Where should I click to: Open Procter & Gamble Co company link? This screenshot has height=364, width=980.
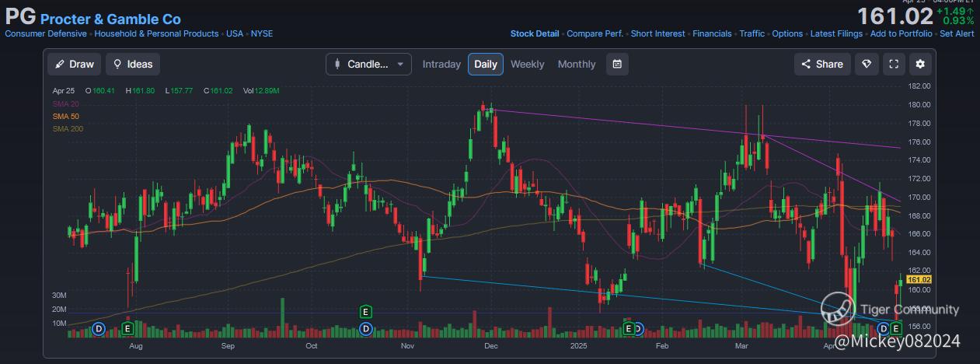[110, 19]
